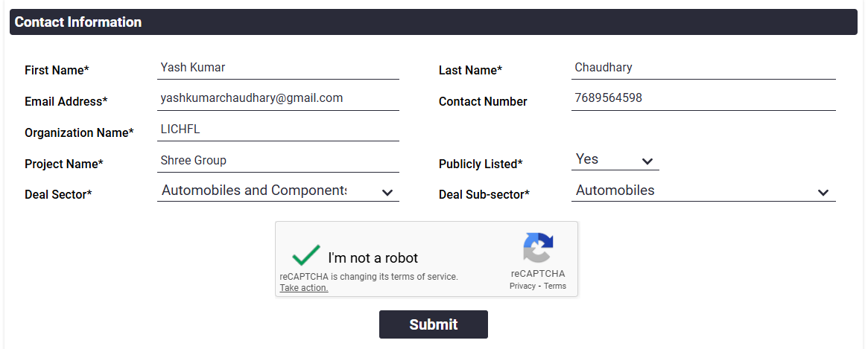Select the Email Address input field

click(278, 99)
